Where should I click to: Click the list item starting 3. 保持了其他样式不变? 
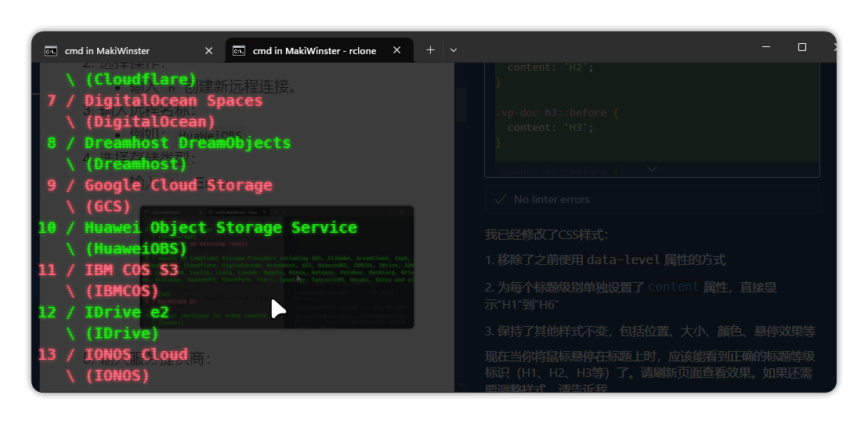(x=650, y=331)
